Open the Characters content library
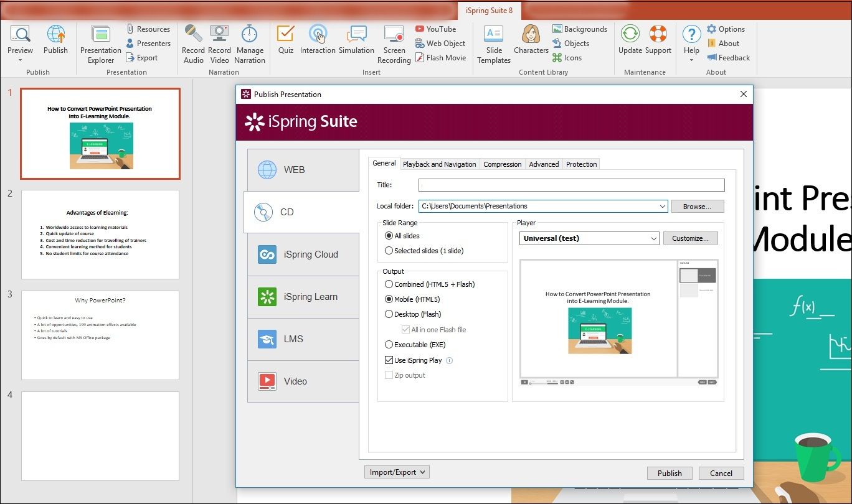The height and width of the screenshot is (504, 852). [x=530, y=43]
